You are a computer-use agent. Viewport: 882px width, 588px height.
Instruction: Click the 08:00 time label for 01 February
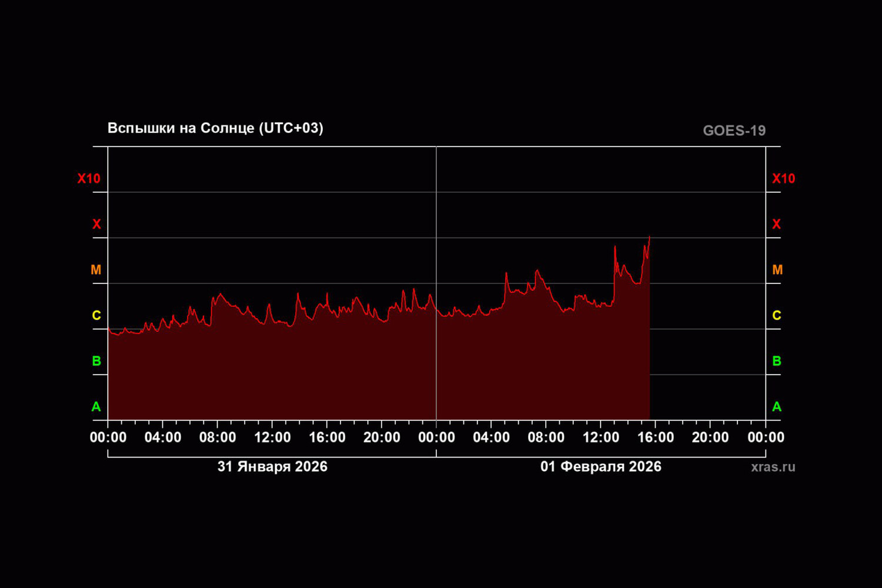(546, 437)
